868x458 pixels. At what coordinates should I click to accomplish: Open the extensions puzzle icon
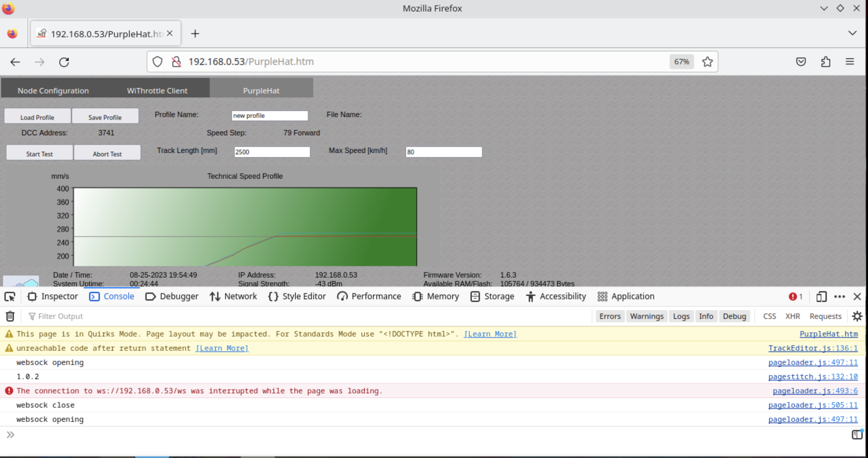pos(826,62)
